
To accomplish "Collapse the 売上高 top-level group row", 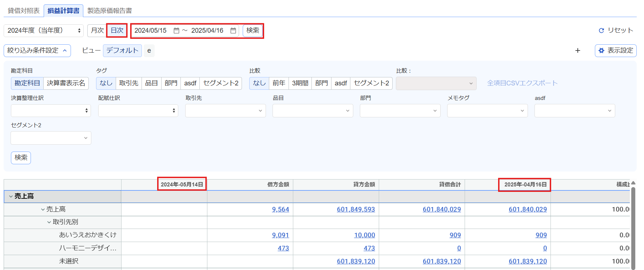I will point(11,196).
